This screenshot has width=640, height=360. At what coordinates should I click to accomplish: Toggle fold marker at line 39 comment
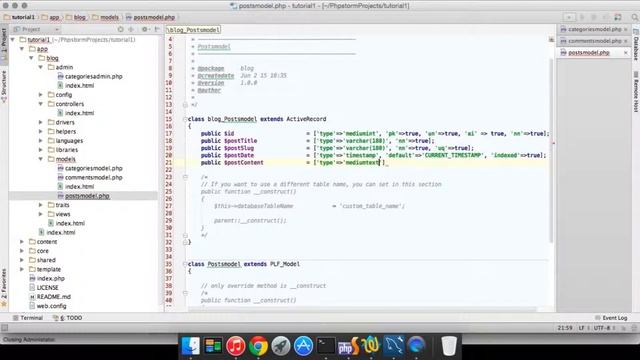click(x=185, y=293)
